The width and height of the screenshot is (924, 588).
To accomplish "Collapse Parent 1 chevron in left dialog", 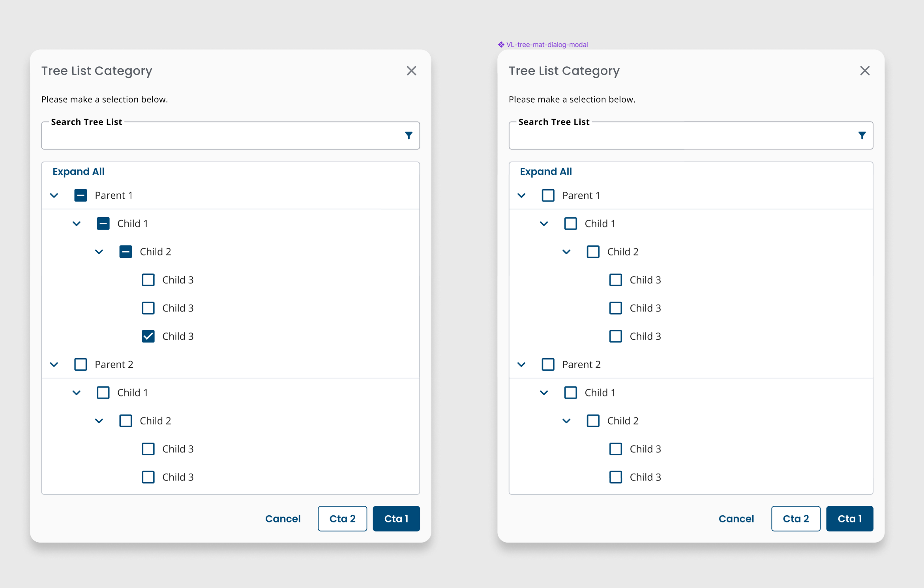I will point(54,195).
